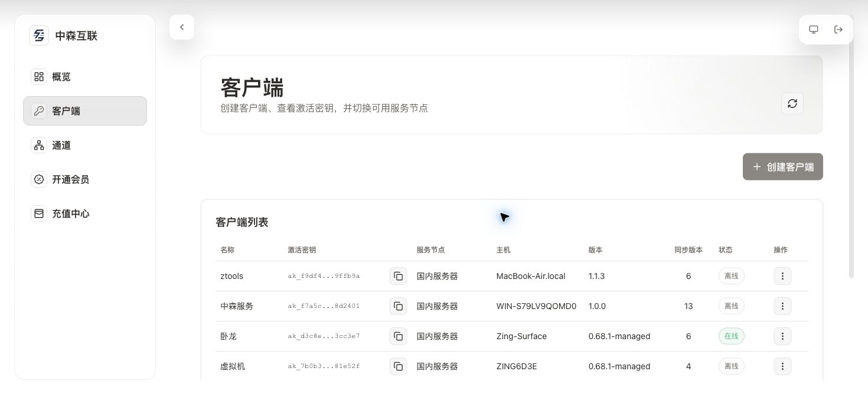Click 0.68.1-managed in the 卧龙 row
This screenshot has height=394, width=868.
pyautogui.click(x=619, y=336)
